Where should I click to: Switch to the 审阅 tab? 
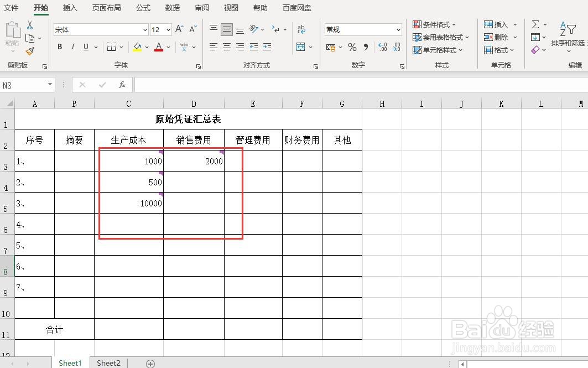point(202,8)
